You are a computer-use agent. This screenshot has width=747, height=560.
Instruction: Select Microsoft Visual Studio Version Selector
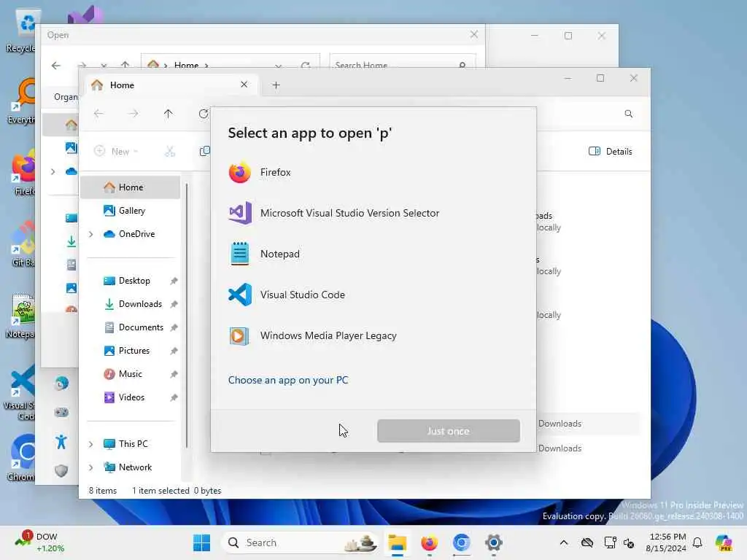pyautogui.click(x=373, y=214)
